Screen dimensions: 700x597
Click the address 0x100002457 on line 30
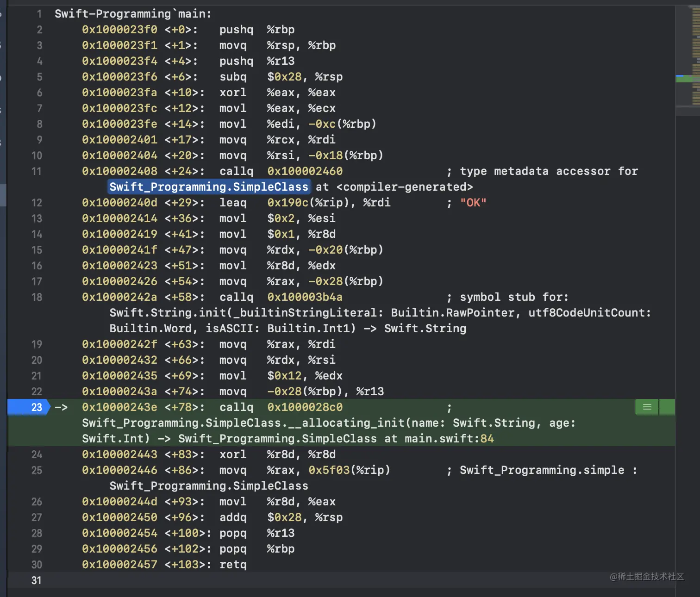tap(120, 565)
